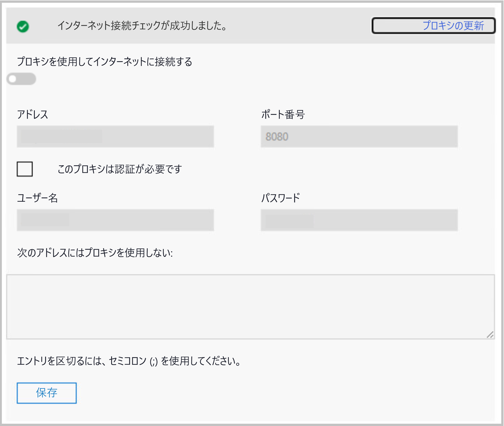Click the ポート番号 field showing 8080

pos(359,136)
